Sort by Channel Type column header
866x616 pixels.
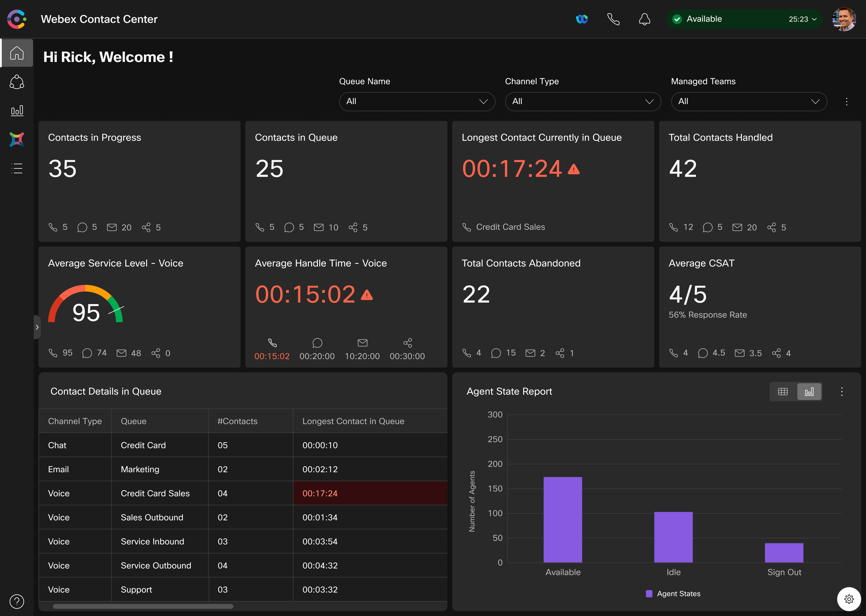tap(75, 421)
